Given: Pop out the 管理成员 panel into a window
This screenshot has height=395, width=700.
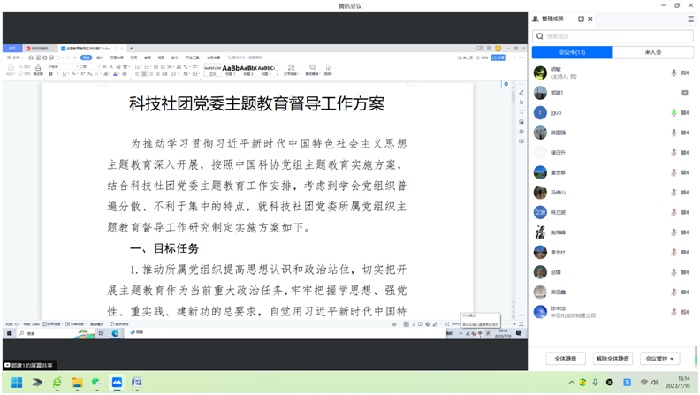Looking at the screenshot, I should (581, 19).
